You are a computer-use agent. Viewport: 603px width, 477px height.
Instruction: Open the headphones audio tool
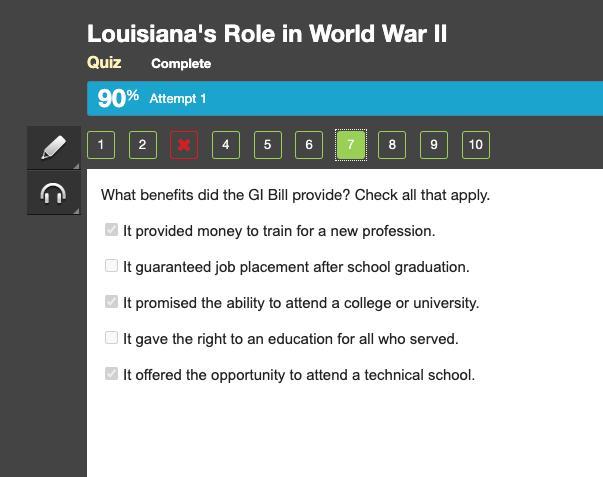pyautogui.click(x=53, y=193)
